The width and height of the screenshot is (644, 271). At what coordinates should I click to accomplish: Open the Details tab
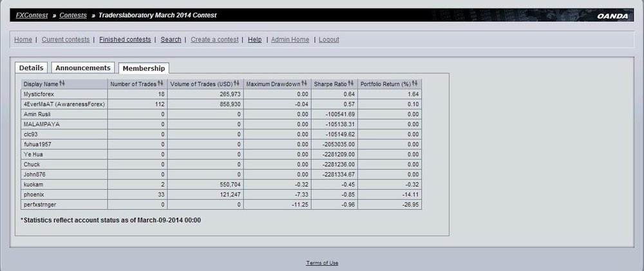31,68
